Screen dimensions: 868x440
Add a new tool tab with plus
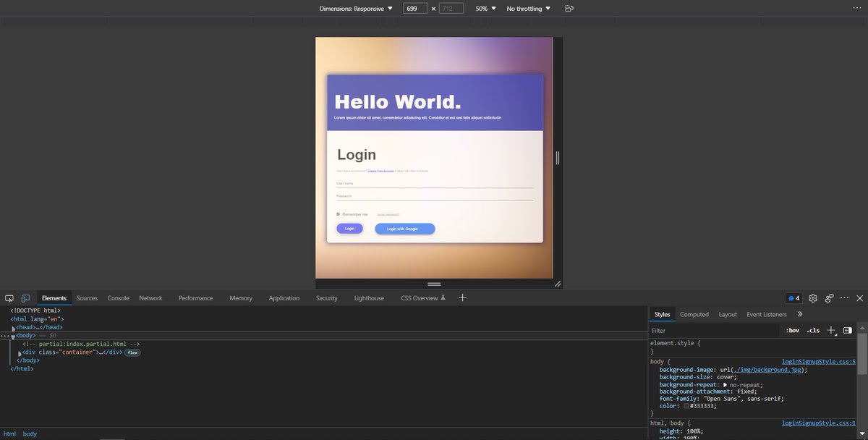463,297
